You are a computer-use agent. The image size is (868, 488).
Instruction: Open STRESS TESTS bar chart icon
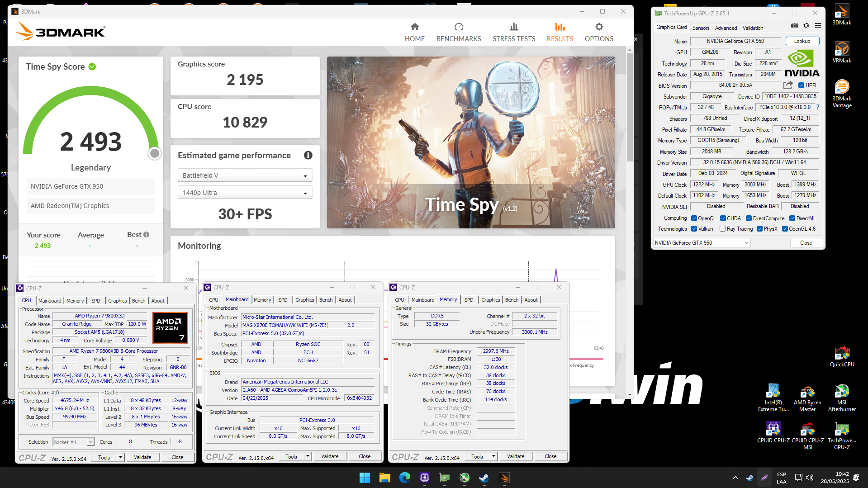click(x=514, y=27)
